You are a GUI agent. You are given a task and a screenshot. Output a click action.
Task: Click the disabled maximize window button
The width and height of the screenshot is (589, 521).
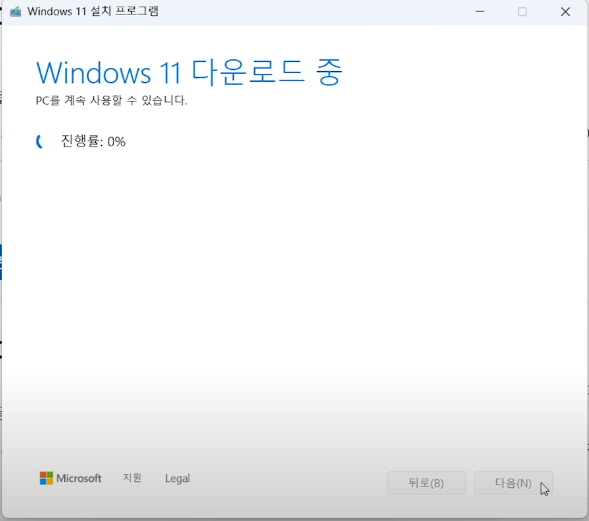click(522, 12)
